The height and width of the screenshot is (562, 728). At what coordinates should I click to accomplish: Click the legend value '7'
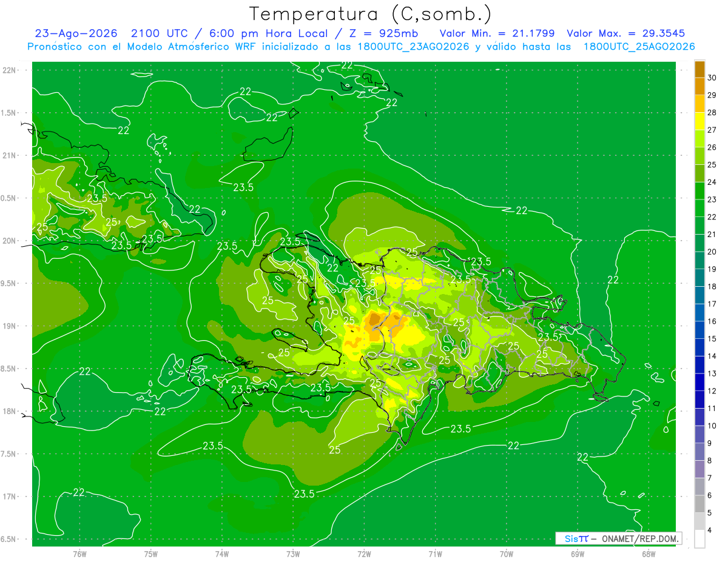[711, 478]
